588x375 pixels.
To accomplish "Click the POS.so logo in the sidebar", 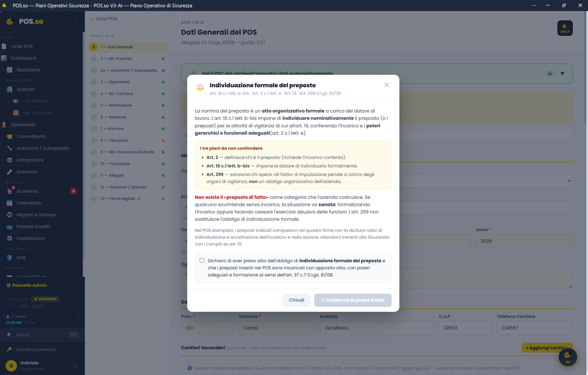I will coord(25,21).
